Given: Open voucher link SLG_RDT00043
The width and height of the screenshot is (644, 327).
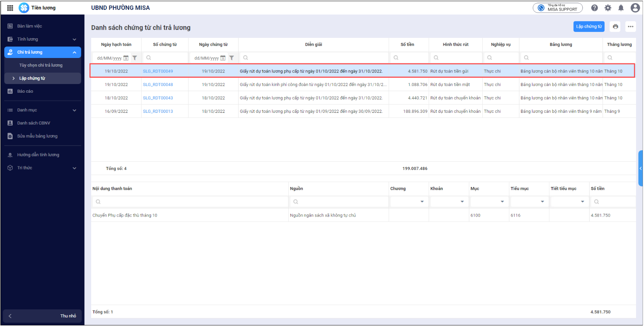Looking at the screenshot, I should point(158,98).
